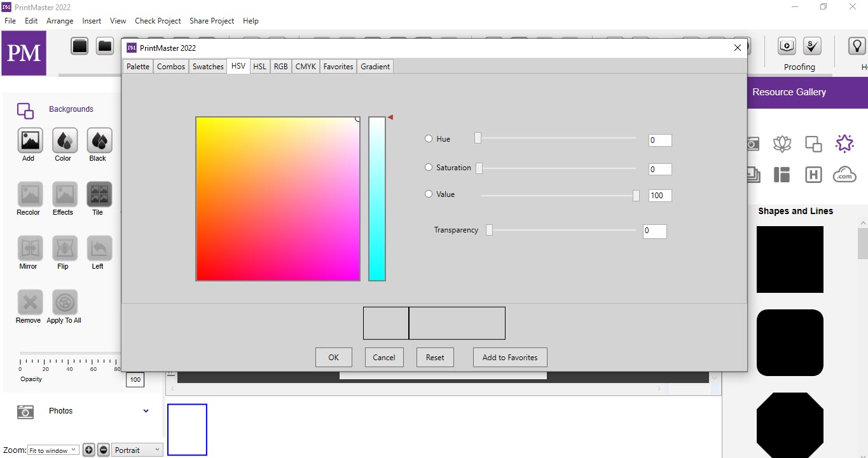868x458 pixels.
Task: Open the View menu
Action: 118,21
